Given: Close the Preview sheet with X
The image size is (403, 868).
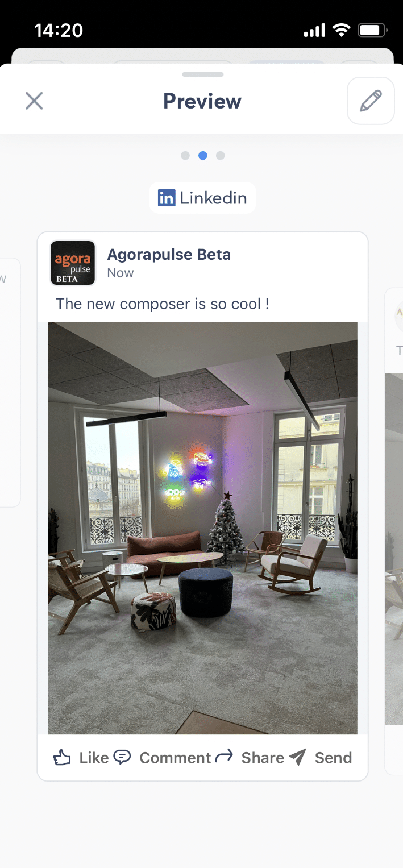Looking at the screenshot, I should pos(34,101).
